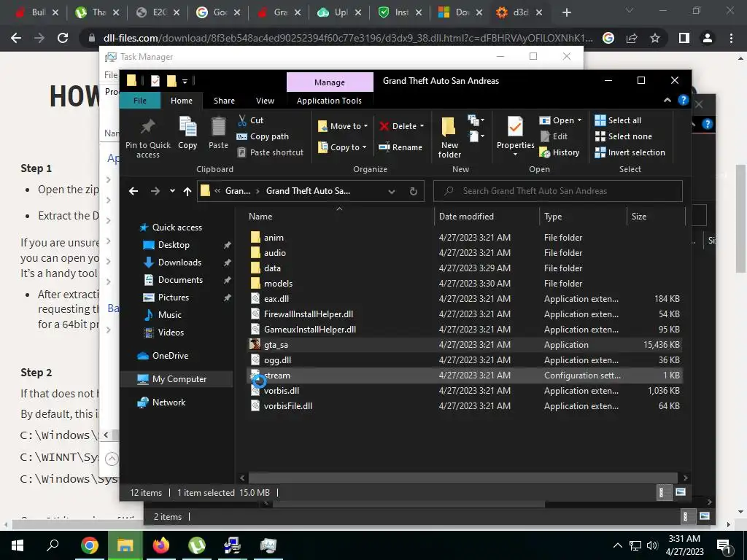
Task: Select the gta_sa application file
Action: tap(465, 345)
